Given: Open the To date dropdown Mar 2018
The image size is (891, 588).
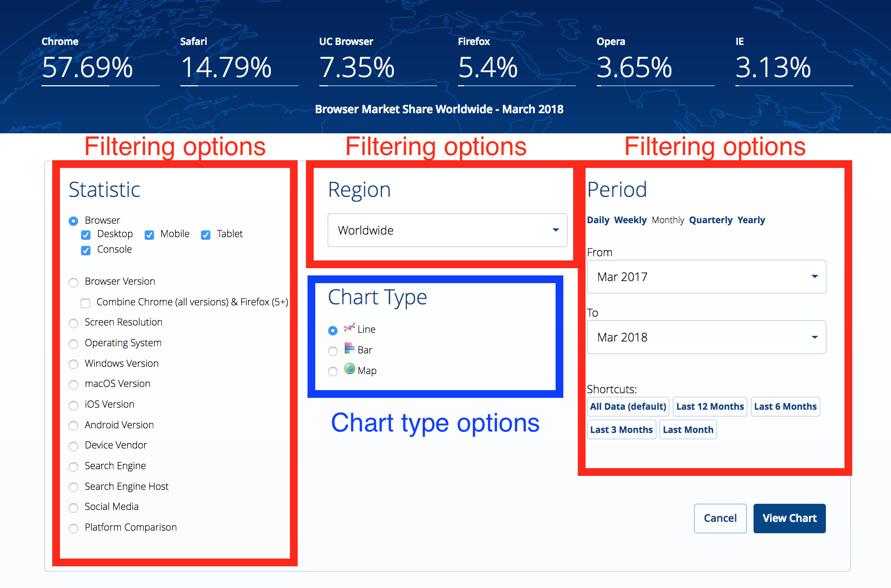Looking at the screenshot, I should tap(706, 337).
